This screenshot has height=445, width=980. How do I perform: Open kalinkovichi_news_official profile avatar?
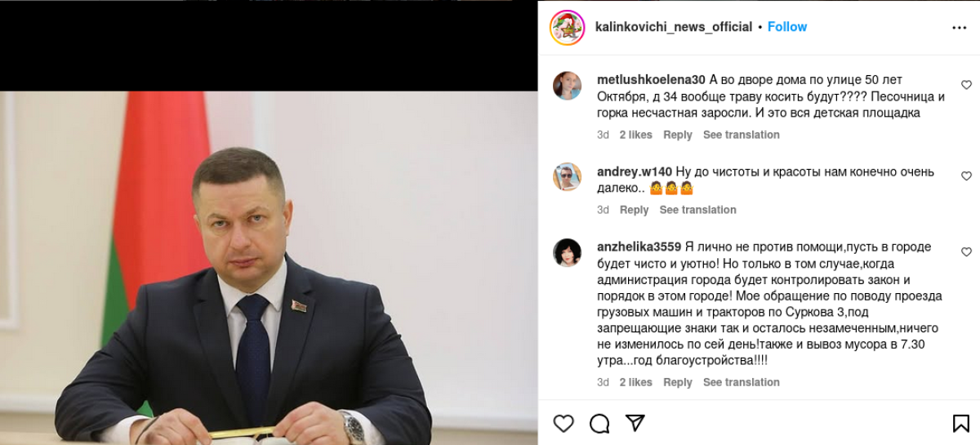tap(567, 27)
